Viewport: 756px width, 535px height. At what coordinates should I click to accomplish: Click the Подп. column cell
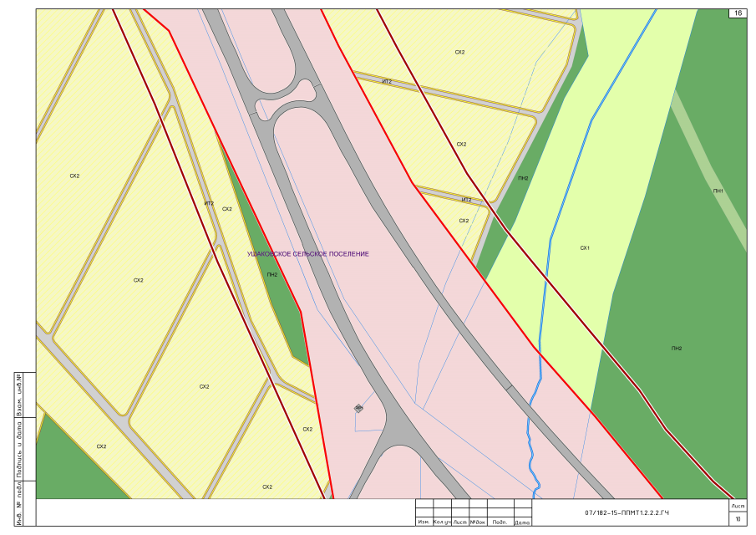tap(500, 522)
